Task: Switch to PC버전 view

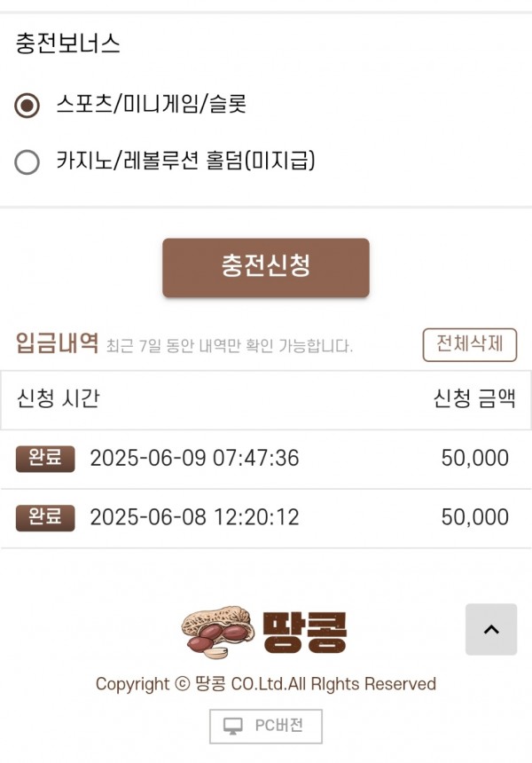Action: click(x=266, y=726)
